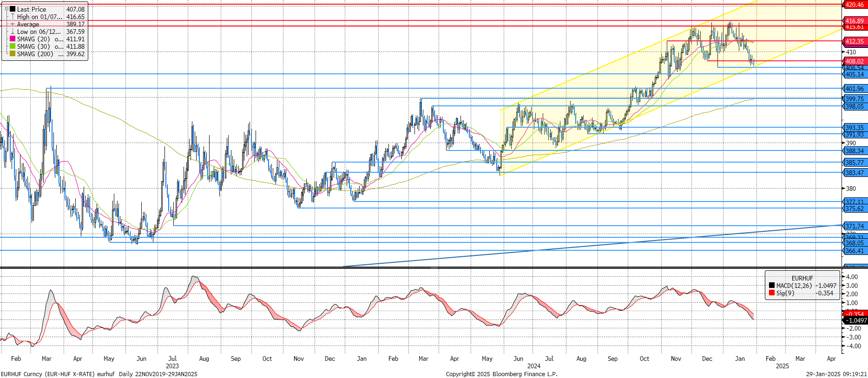Click the 416.65 high value in legend
This screenshot has height=378, width=868.
(75, 17)
